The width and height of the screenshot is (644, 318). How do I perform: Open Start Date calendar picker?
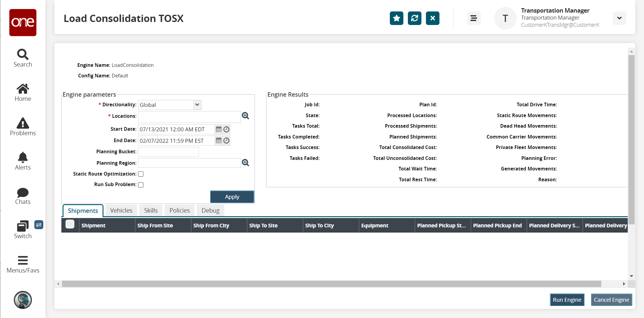point(219,129)
